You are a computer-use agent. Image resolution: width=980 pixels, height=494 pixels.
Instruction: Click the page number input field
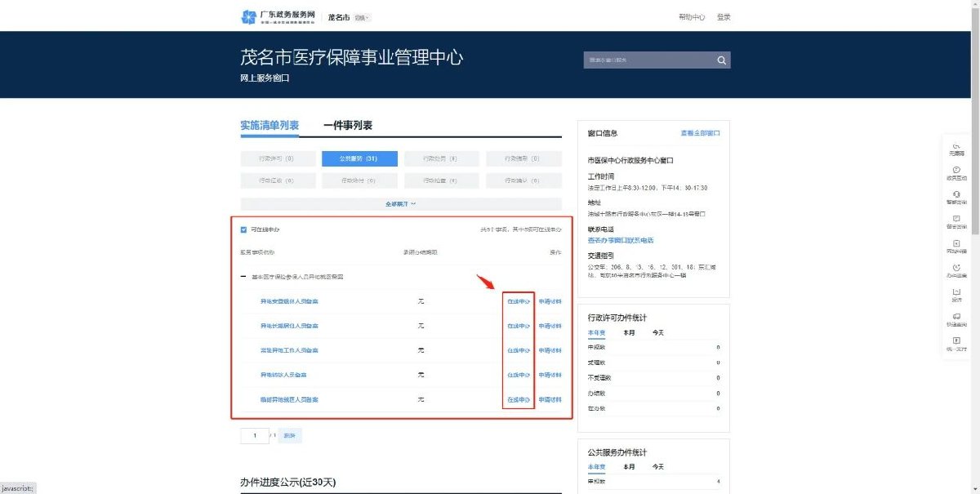coord(255,436)
